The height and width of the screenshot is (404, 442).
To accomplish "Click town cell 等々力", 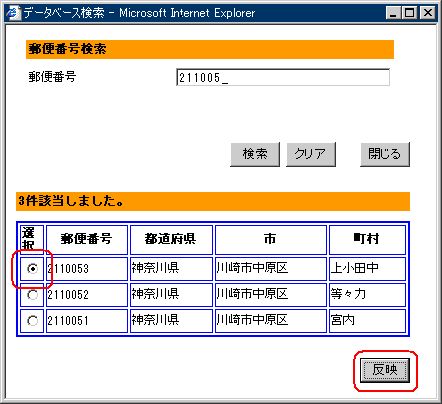I will click(x=367, y=295).
